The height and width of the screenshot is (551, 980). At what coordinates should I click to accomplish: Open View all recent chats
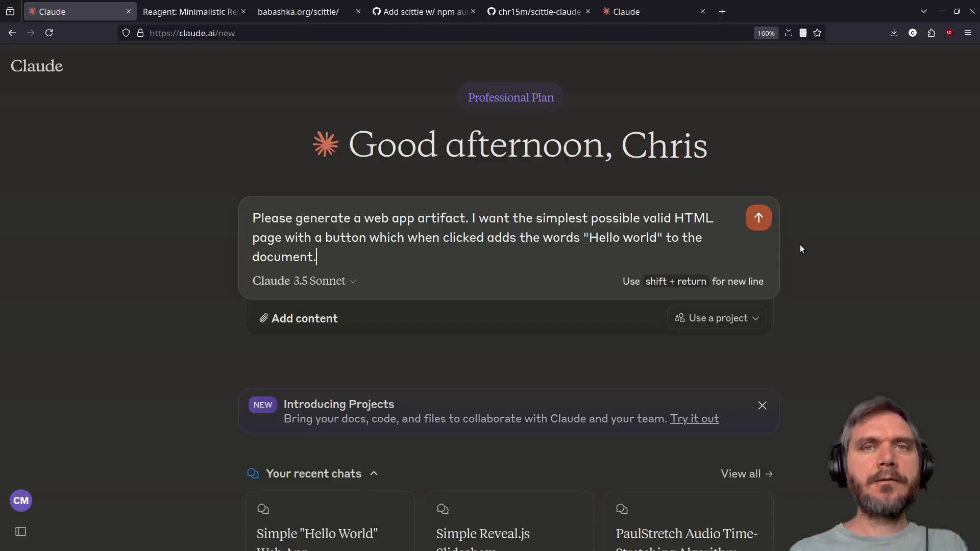coord(747,474)
